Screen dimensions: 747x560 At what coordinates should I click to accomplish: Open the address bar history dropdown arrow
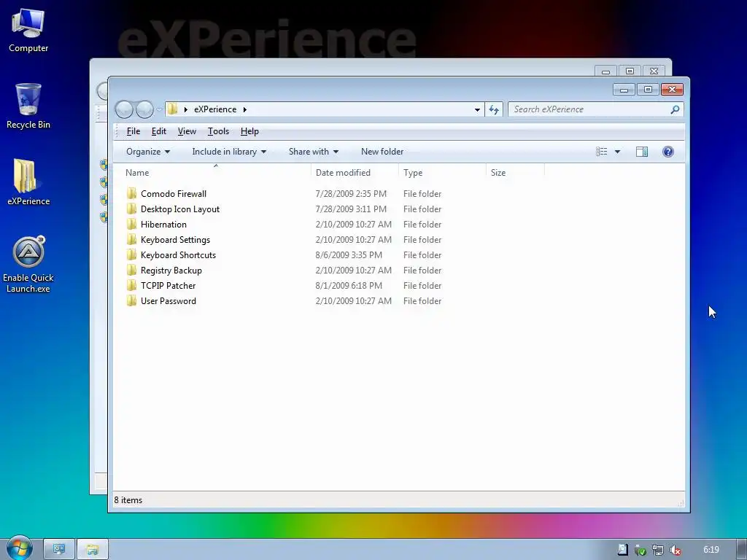477,109
